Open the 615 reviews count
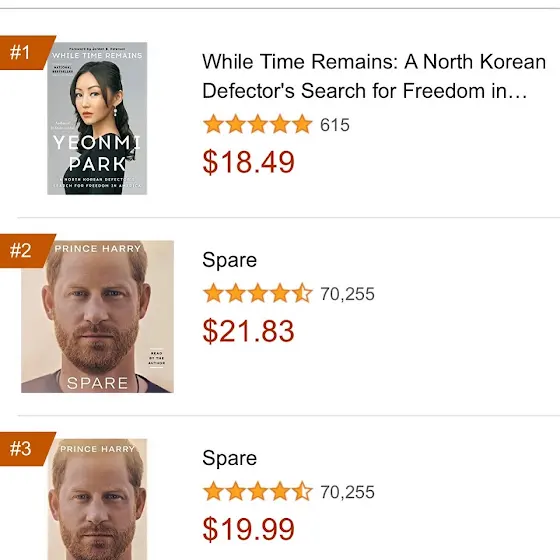This screenshot has width=560, height=560. click(x=335, y=125)
